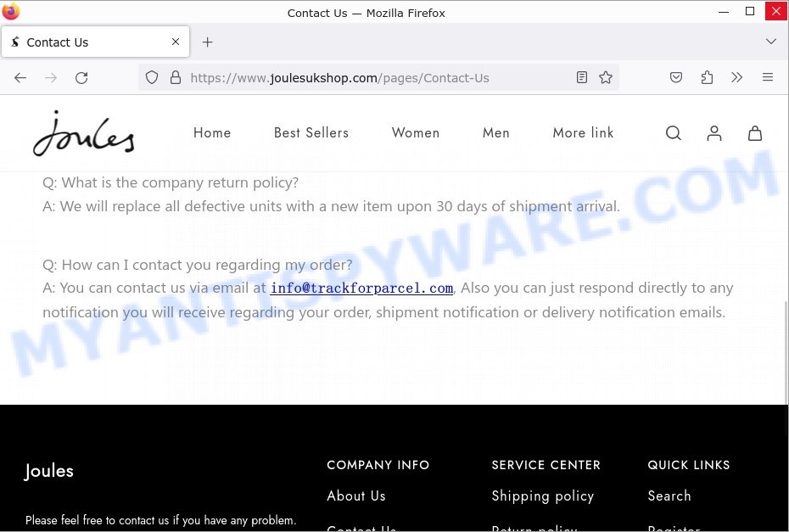Open the account user icon
The width and height of the screenshot is (789, 532).
tap(714, 133)
